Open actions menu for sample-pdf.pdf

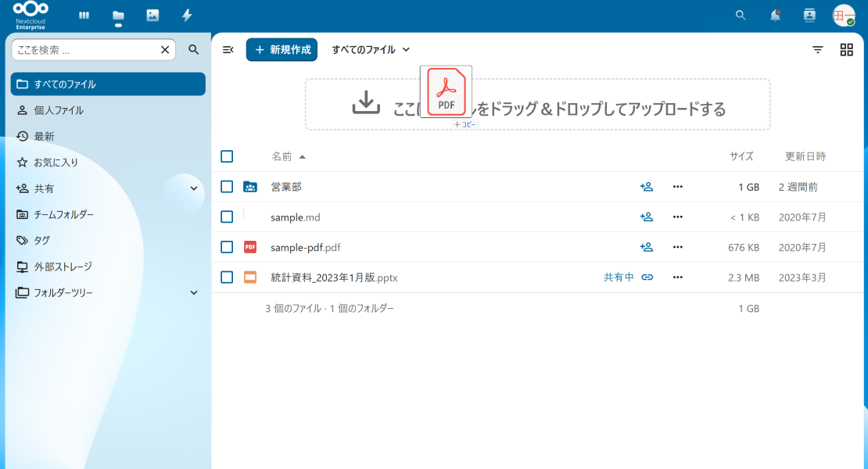click(677, 247)
